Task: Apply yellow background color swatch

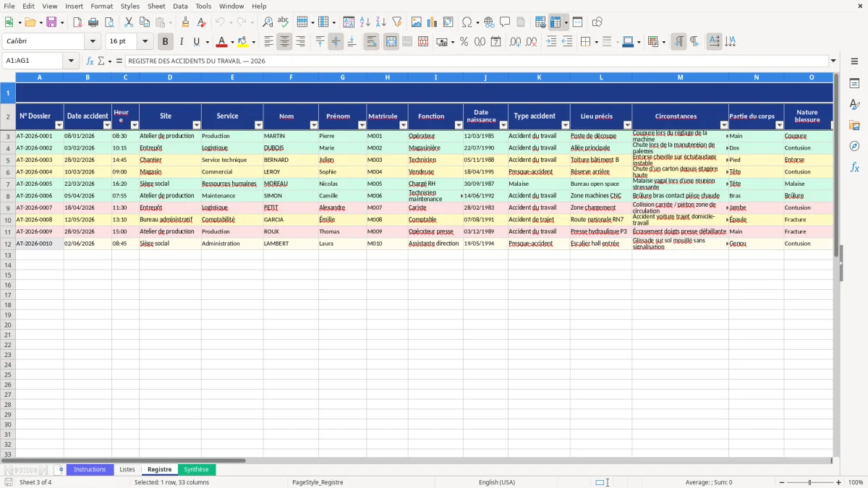Action: 243,42
